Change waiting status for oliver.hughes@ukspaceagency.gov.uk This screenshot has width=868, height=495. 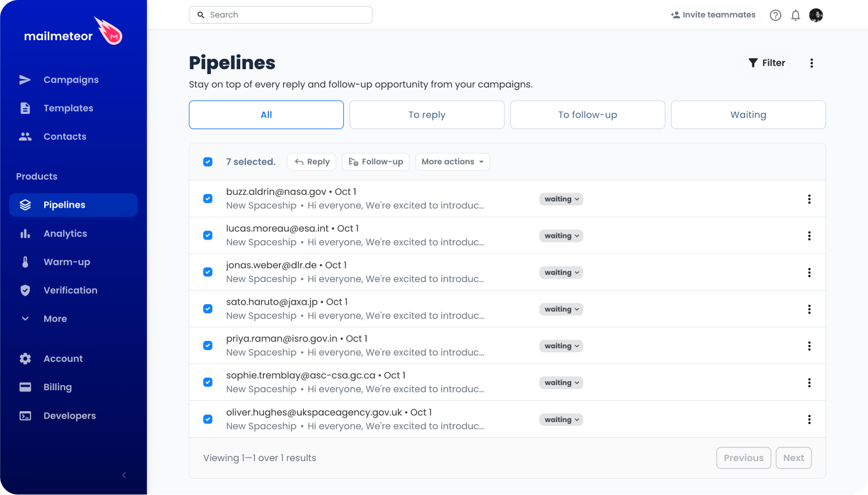561,420
